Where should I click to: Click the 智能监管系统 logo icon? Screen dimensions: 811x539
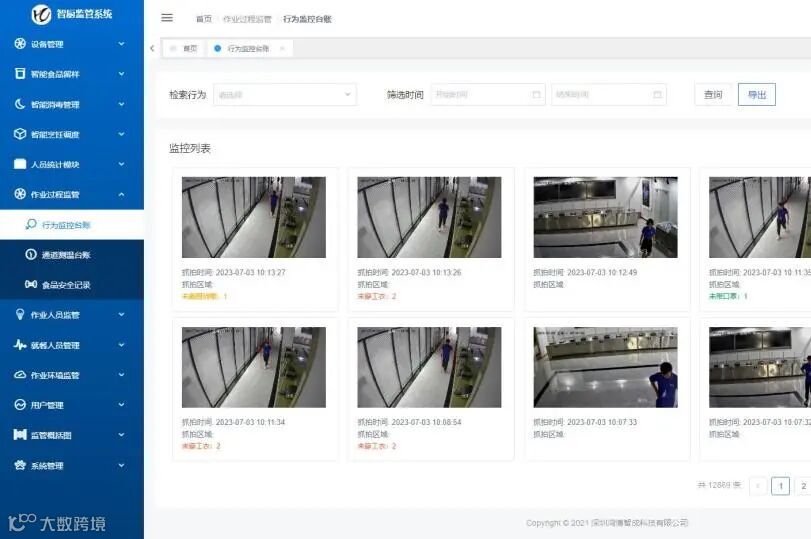(x=41, y=14)
